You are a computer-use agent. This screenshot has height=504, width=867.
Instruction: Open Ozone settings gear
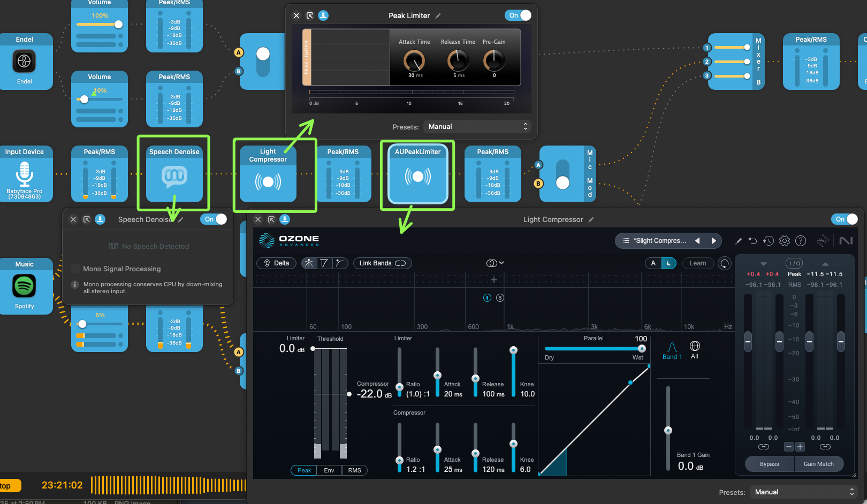tap(785, 241)
